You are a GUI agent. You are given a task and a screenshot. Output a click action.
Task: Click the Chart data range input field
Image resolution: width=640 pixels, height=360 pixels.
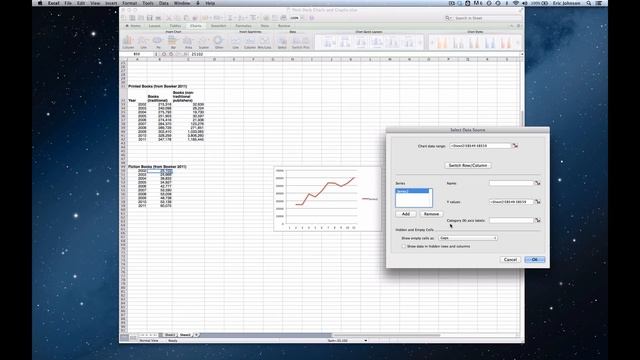(480, 146)
